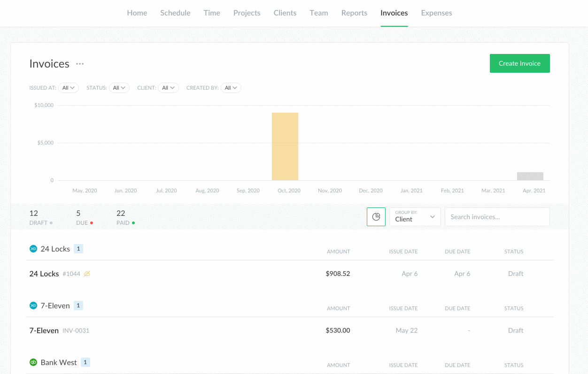Open the STATUS filter dropdown

pos(119,88)
